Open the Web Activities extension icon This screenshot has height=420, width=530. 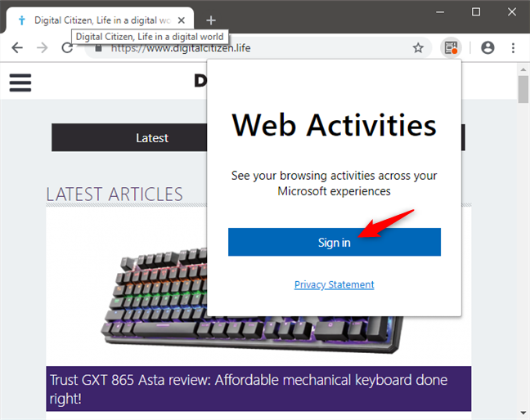coord(451,48)
